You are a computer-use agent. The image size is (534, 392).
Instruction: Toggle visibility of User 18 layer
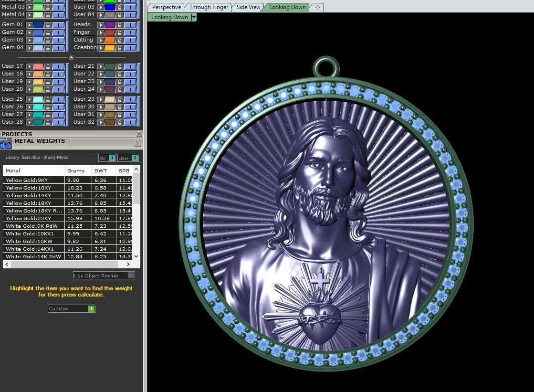[x=59, y=74]
